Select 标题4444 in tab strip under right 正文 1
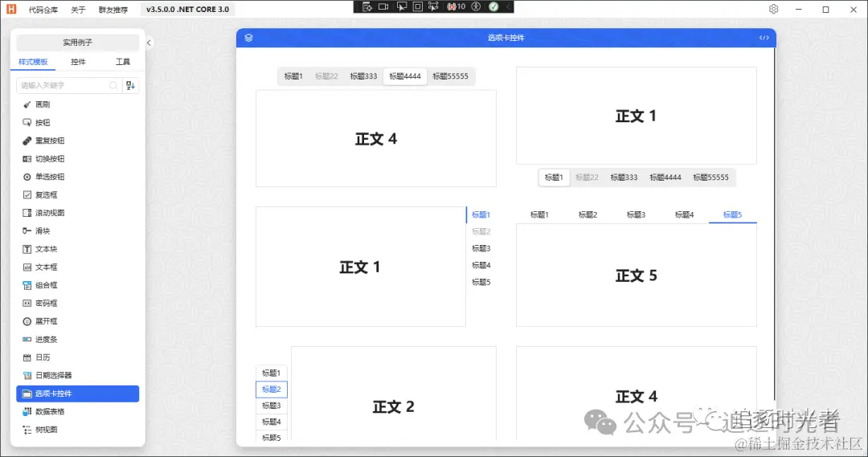868x457 pixels. 665,177
